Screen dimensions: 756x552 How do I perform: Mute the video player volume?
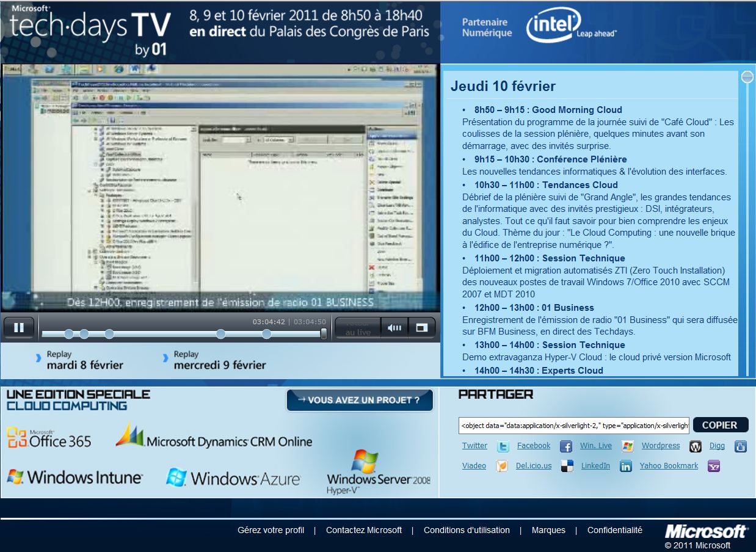click(x=394, y=328)
